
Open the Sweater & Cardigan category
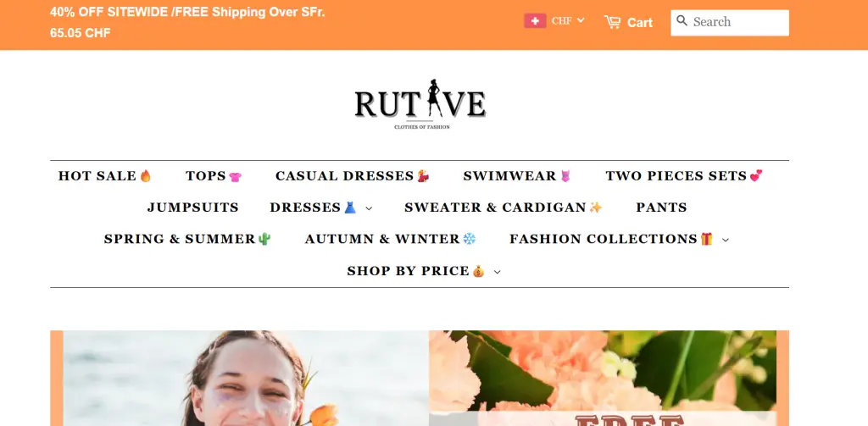pos(504,207)
